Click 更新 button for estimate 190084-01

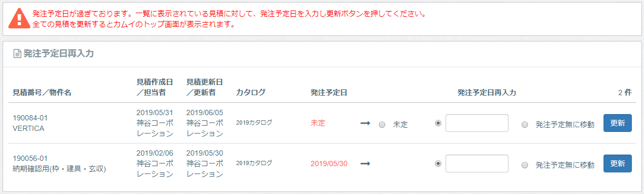(x=617, y=123)
